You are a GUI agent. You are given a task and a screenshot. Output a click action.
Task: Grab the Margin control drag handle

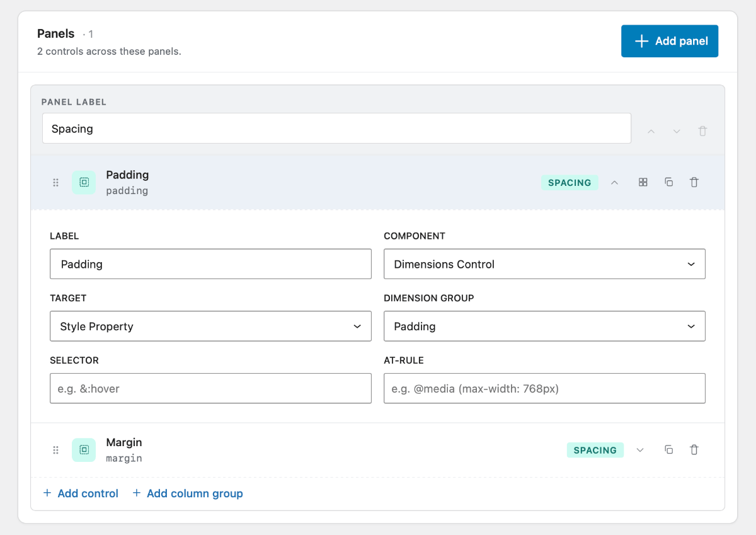coord(55,450)
